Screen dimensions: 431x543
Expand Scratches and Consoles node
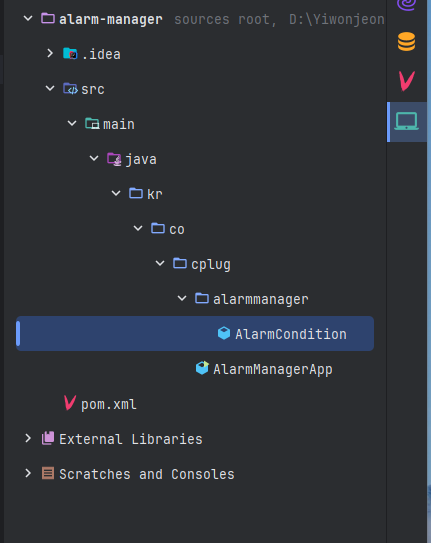28,473
